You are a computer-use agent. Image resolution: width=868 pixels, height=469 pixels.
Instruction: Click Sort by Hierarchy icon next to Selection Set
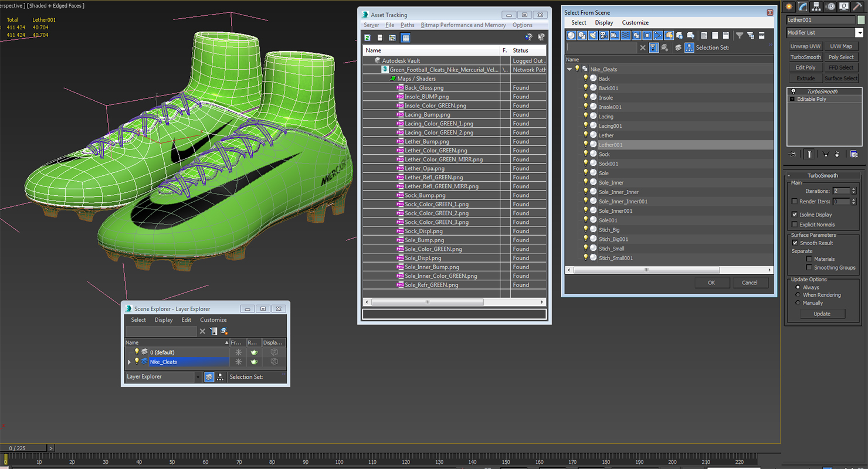click(689, 47)
